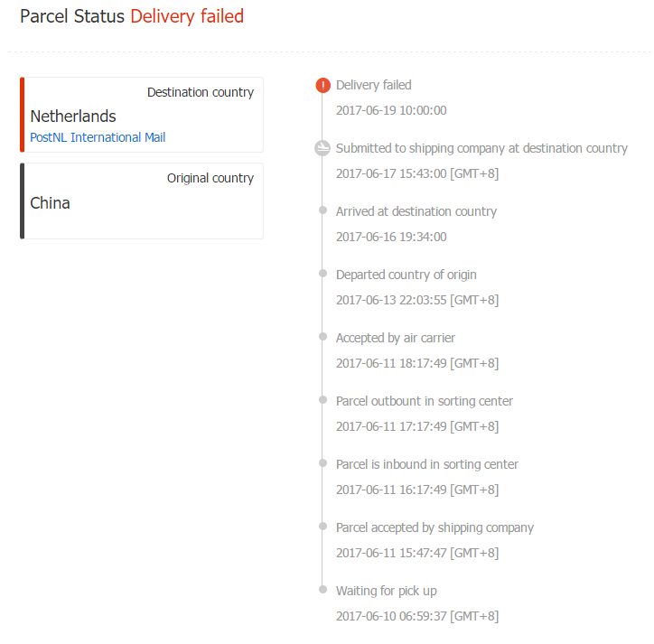The height and width of the screenshot is (644, 654).
Task: Select the China original country card
Action: pos(142,201)
